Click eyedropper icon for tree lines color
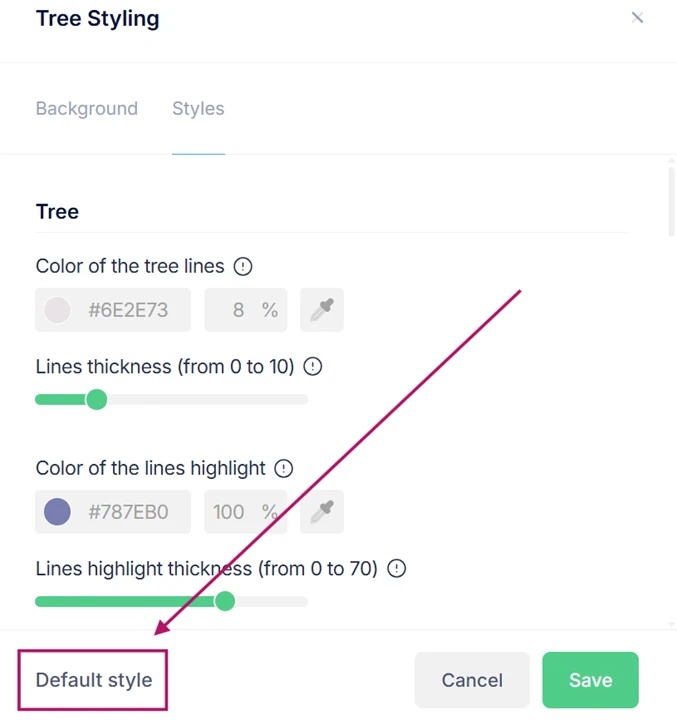The width and height of the screenshot is (677, 720). [321, 310]
